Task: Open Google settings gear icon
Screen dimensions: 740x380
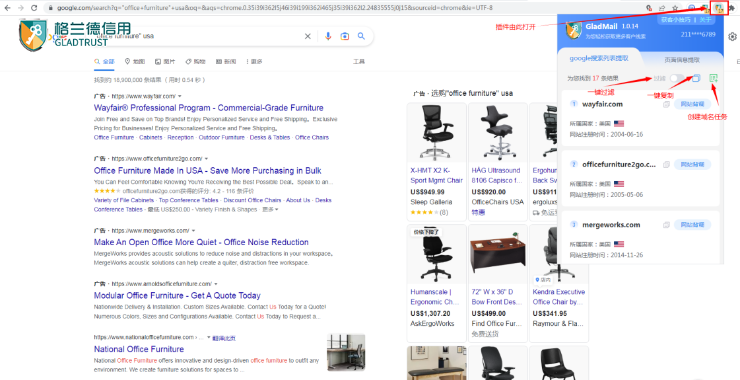Action: [x=732, y=37]
